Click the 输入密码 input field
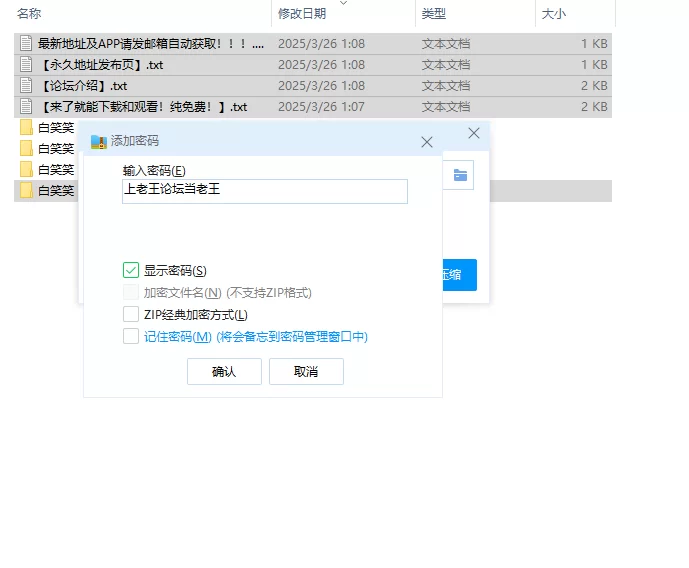The height and width of the screenshot is (568, 689). point(265,192)
